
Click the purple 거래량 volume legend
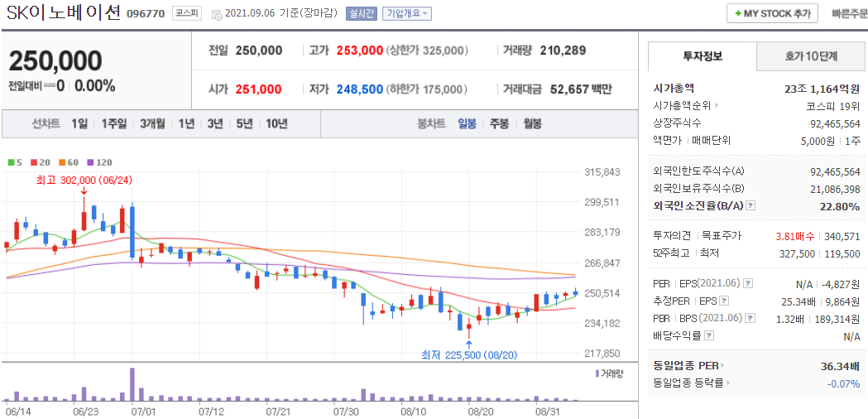point(610,373)
